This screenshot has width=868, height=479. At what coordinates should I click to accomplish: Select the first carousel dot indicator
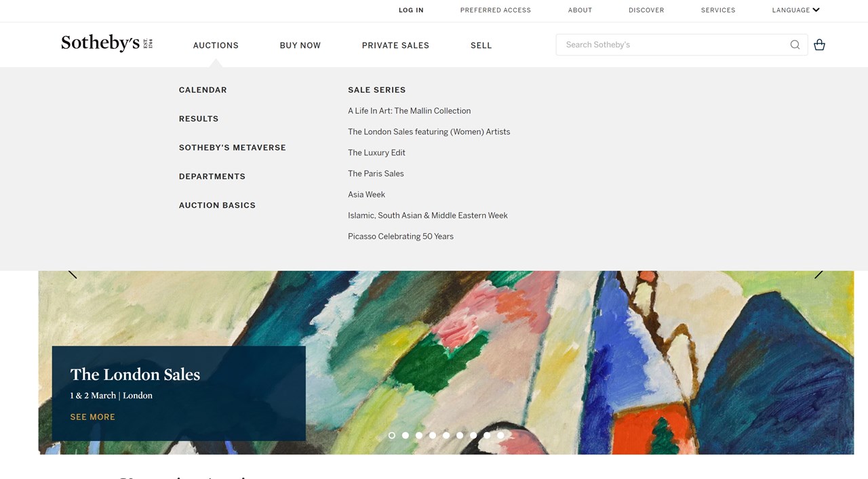coord(392,436)
